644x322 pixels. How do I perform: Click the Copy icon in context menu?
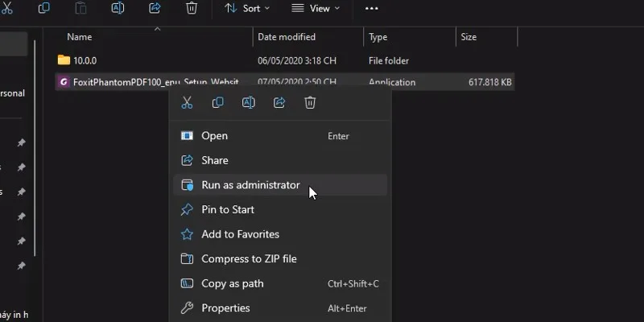(217, 102)
